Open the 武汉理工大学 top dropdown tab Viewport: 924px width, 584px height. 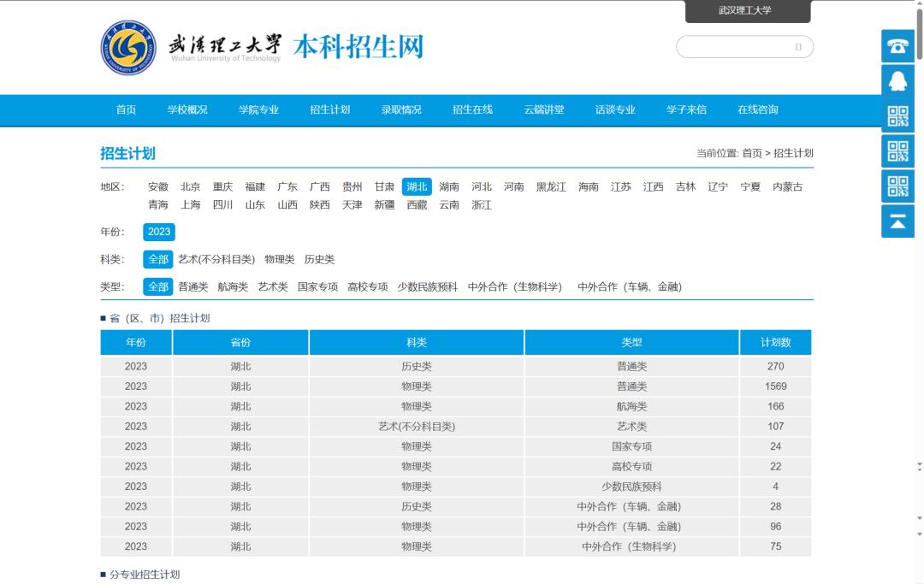pyautogui.click(x=747, y=11)
